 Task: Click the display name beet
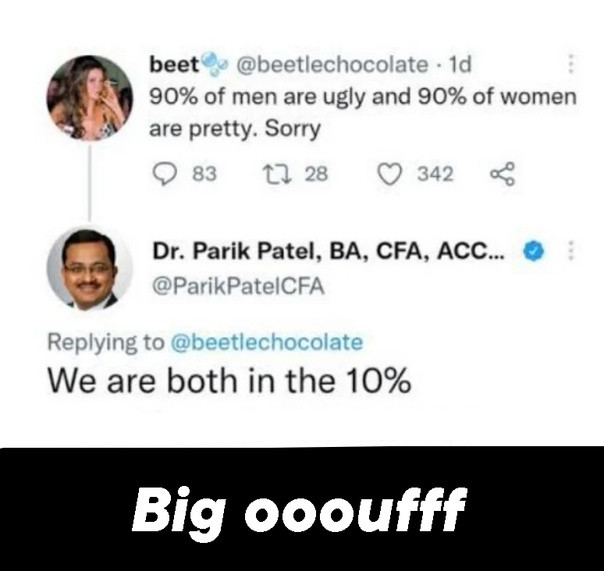coord(174,64)
